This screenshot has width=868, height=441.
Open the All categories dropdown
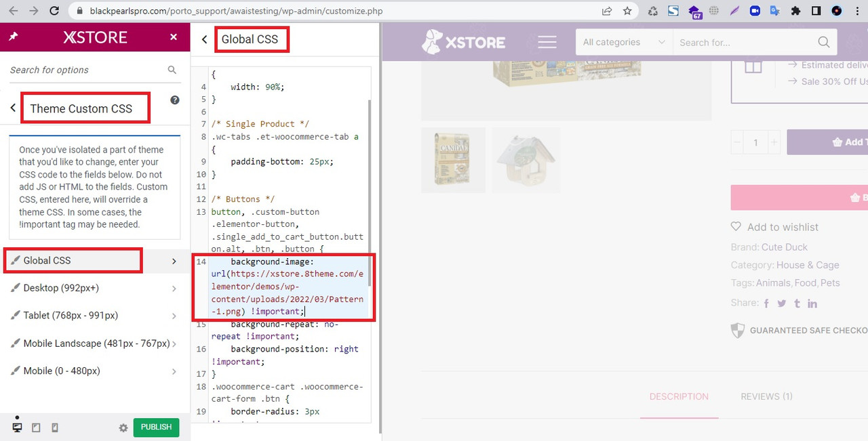click(624, 42)
